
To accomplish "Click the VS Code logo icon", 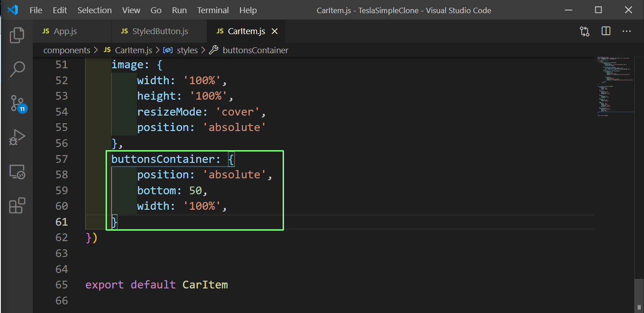I will 13,10.
